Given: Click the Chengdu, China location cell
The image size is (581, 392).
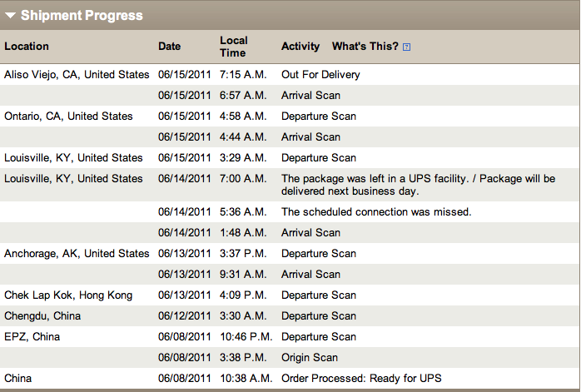Looking at the screenshot, I should [42, 316].
